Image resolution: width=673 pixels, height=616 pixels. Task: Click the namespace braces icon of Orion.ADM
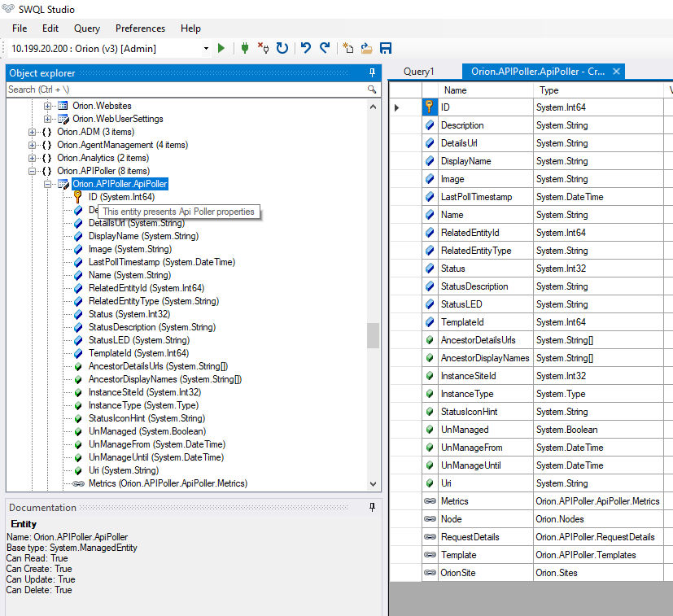(x=46, y=132)
